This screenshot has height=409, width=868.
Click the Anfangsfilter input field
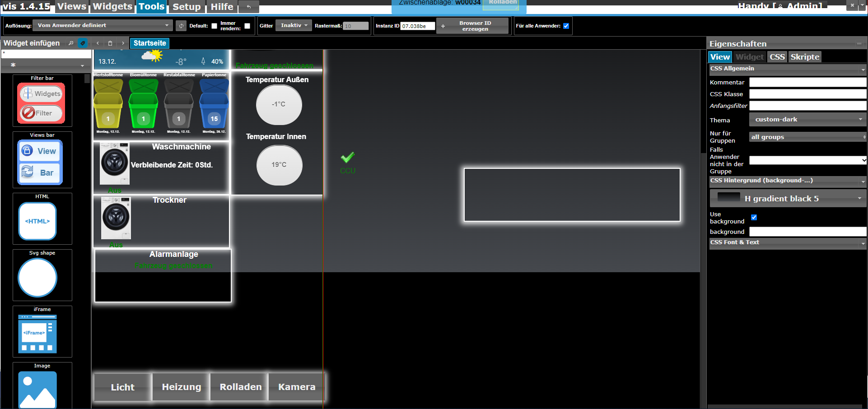[808, 106]
